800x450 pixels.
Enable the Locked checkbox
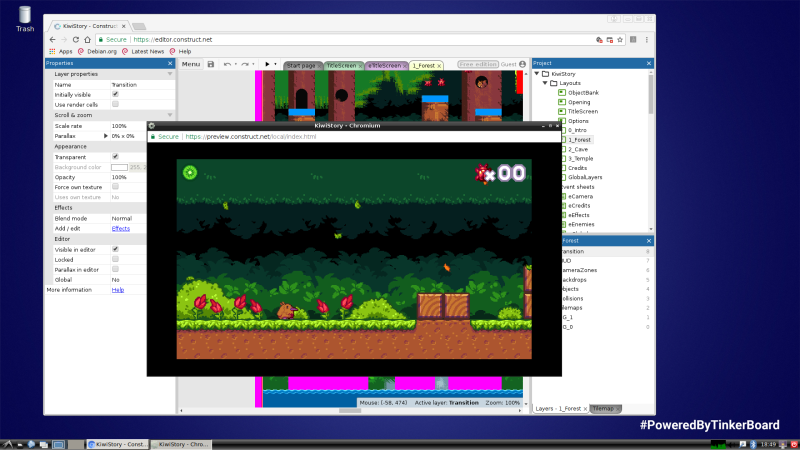[115, 259]
